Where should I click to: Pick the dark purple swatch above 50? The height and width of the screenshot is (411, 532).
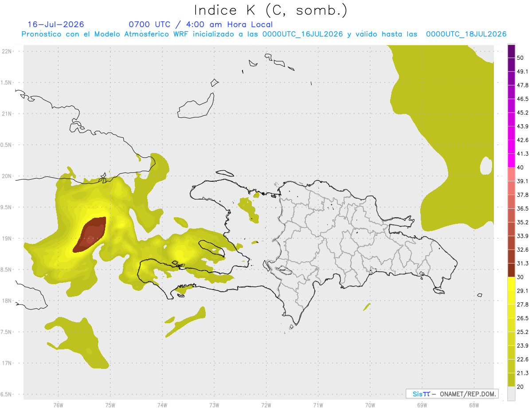511,51
